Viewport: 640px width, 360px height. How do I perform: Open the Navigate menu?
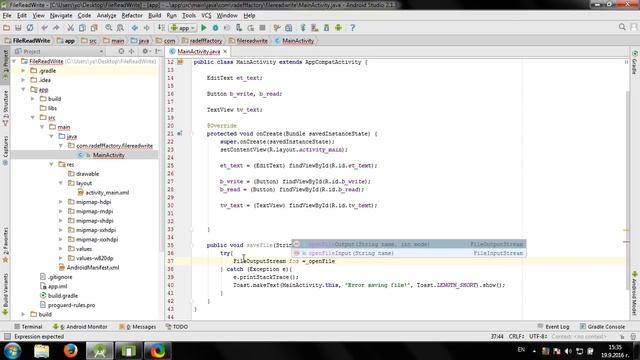tap(61, 16)
